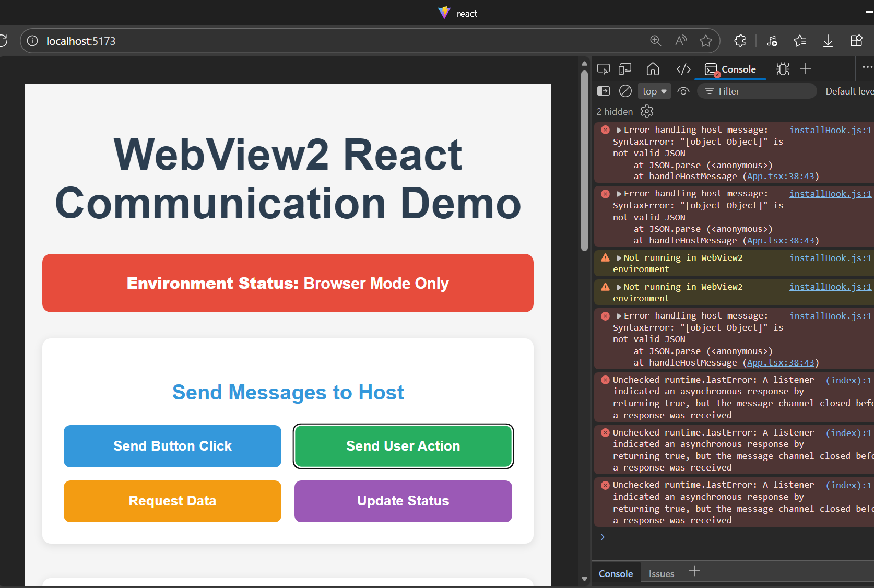Screen dimensions: 874x588
Task: Open the Elements panel code icon
Action: [683, 69]
